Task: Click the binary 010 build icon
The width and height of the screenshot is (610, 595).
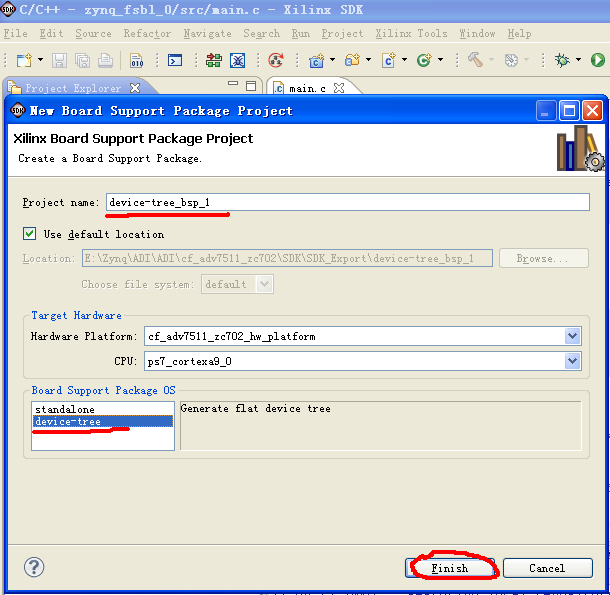Action: point(136,60)
